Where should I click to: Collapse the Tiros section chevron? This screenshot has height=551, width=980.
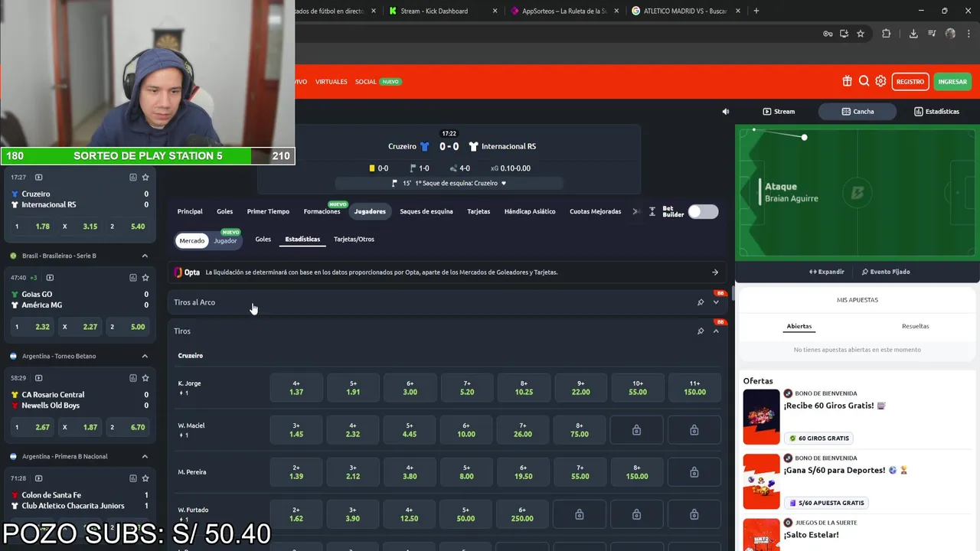pyautogui.click(x=717, y=331)
